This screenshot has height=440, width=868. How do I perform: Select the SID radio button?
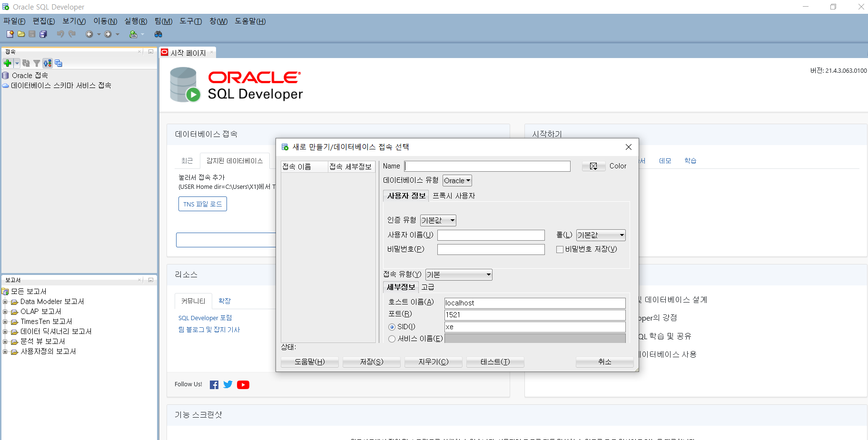point(392,327)
